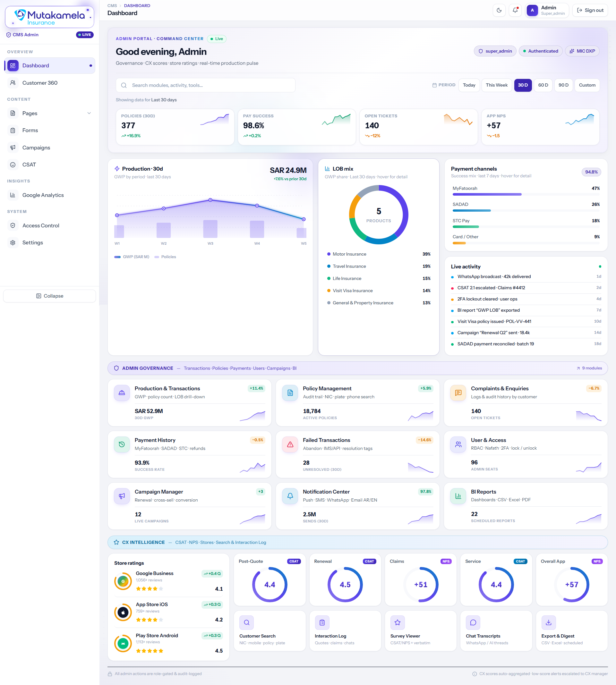Open the notifications bell
This screenshot has width=616, height=685.
(515, 10)
